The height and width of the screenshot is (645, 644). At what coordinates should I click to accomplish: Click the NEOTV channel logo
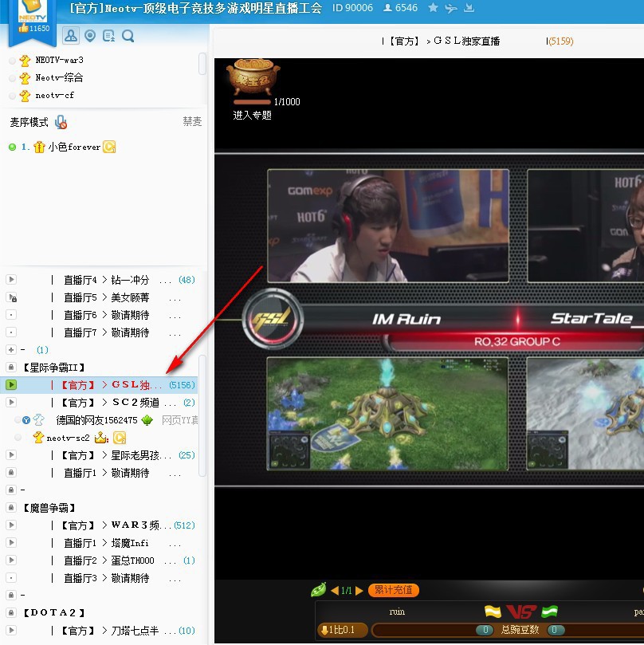[33, 10]
